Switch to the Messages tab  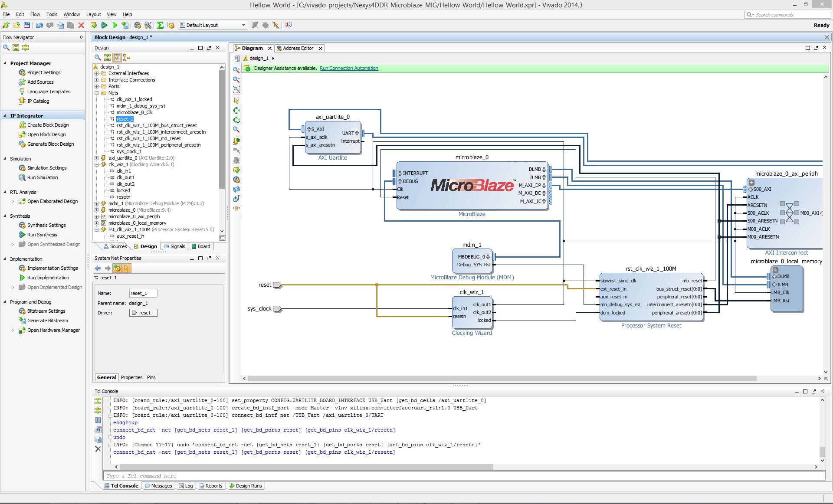(158, 486)
